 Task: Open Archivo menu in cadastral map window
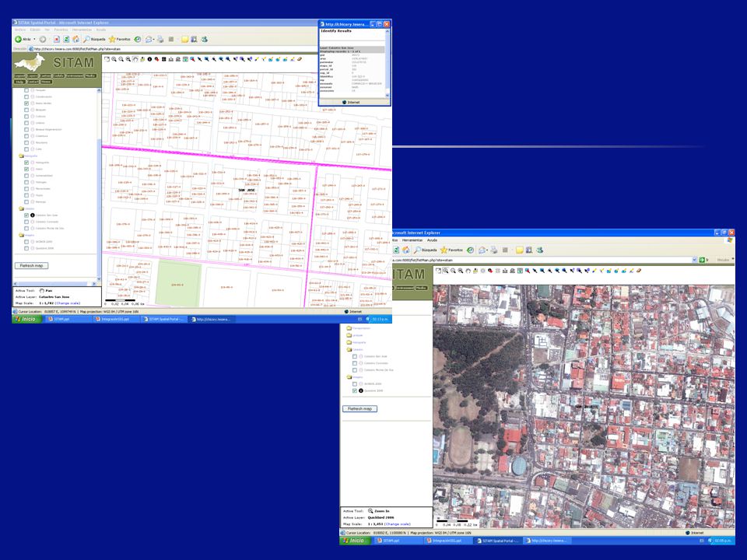20,30
